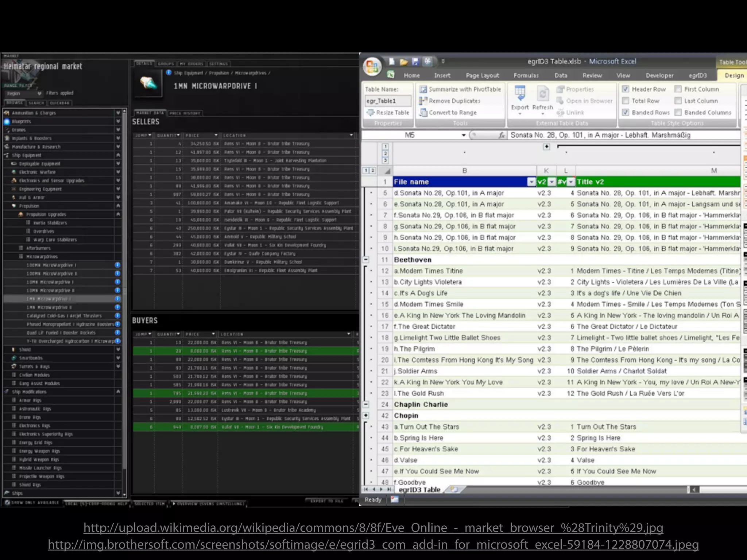Click the Excel horizontal scrollbar left arrow

point(694,490)
